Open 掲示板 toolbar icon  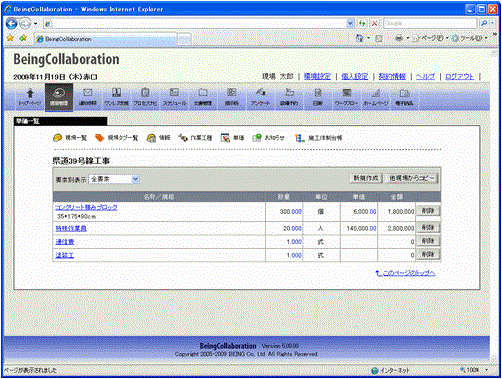(x=232, y=97)
